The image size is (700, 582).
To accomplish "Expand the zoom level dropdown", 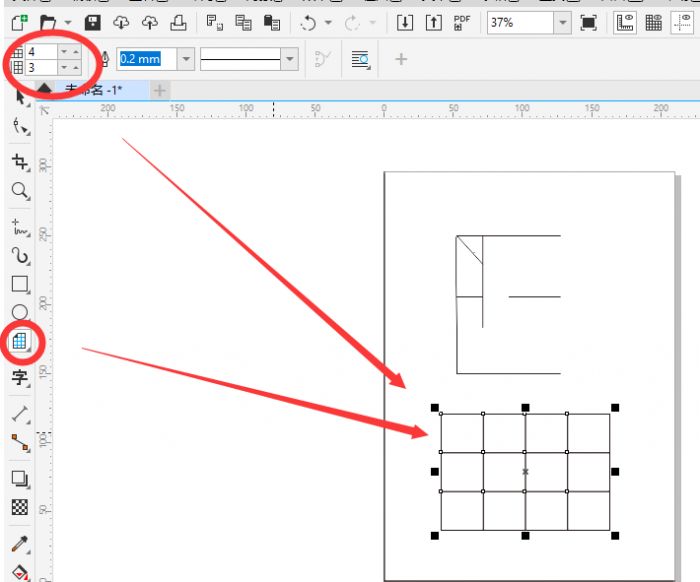I will point(563,22).
